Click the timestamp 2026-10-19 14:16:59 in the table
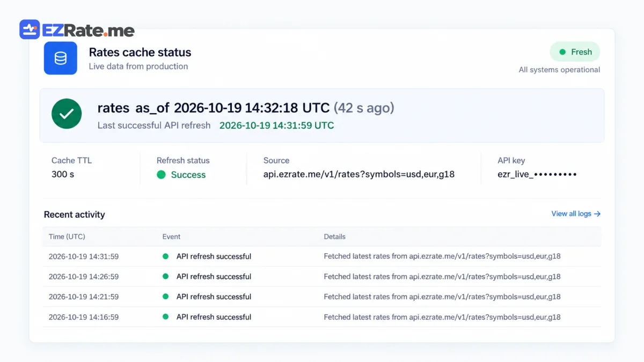 84,317
